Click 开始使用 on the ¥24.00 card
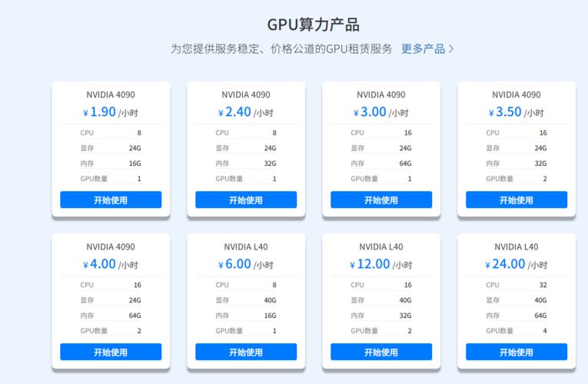Image resolution: width=588 pixels, height=384 pixels. click(x=517, y=352)
